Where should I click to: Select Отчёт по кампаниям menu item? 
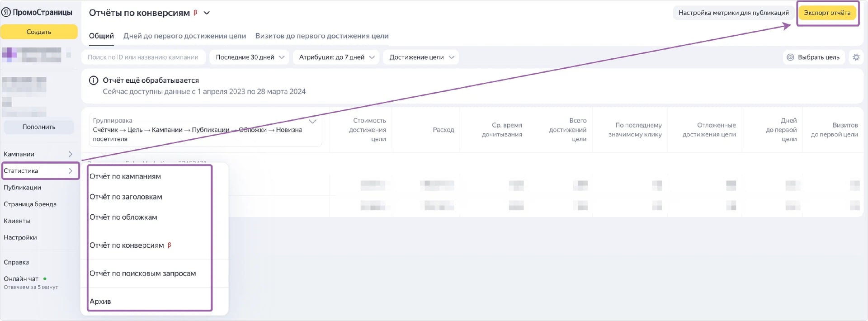(x=125, y=176)
